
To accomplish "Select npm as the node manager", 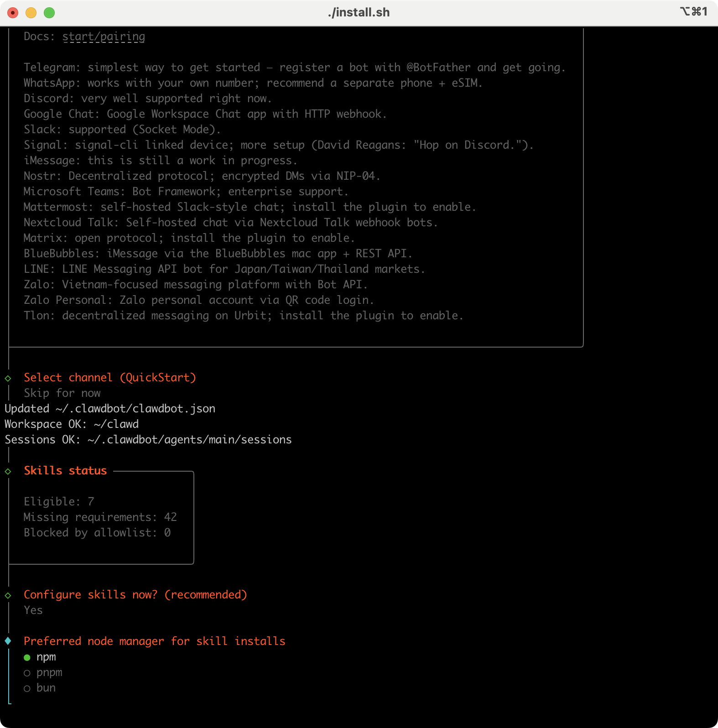I will tap(27, 657).
